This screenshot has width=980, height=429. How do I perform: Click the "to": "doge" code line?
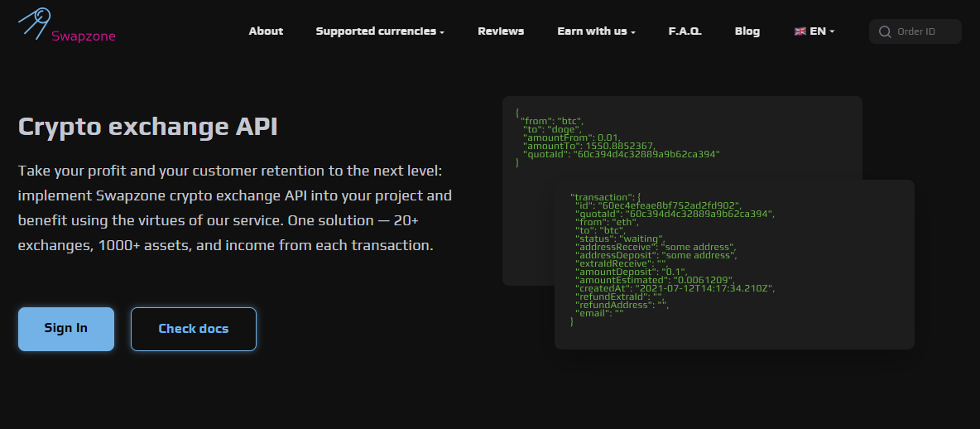point(552,129)
